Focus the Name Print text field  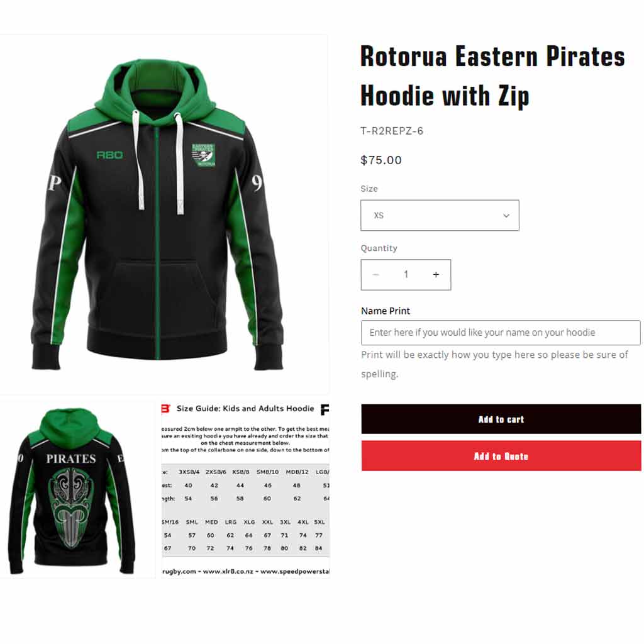(x=501, y=333)
